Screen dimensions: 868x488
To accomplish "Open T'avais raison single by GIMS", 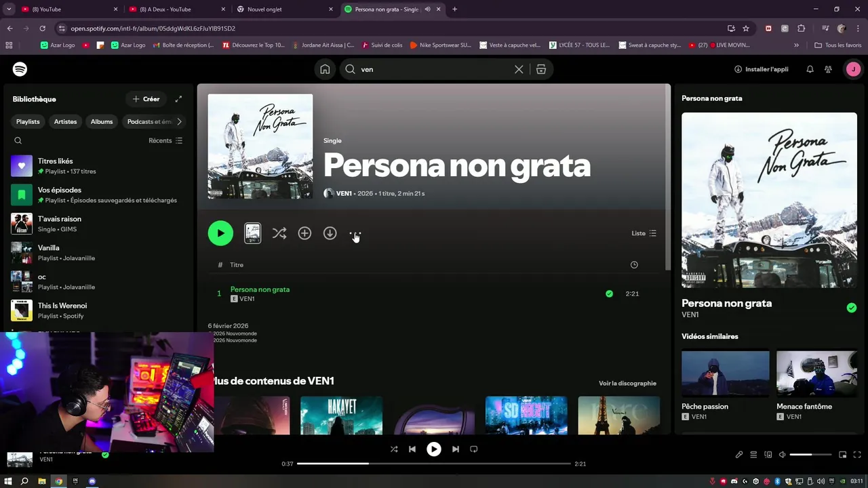I will coord(98,224).
